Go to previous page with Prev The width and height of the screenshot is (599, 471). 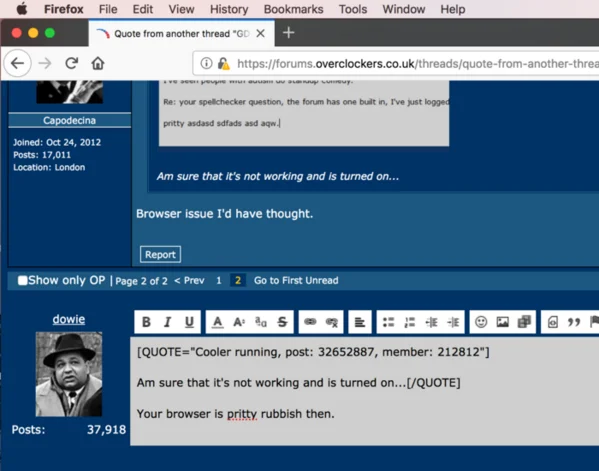point(189,280)
